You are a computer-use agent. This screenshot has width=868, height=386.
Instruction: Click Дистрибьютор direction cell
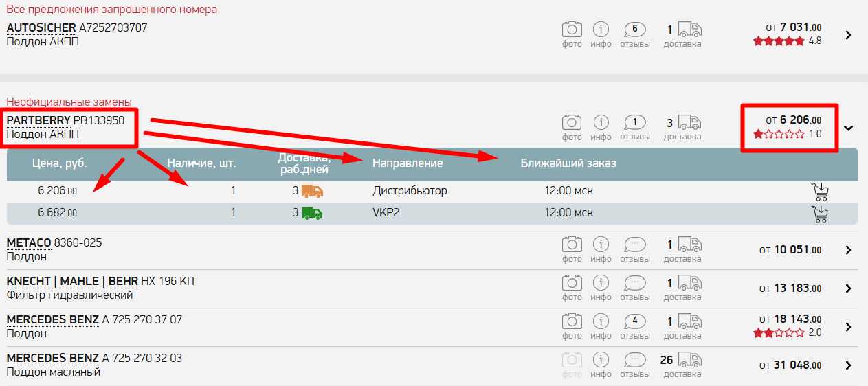coord(410,191)
